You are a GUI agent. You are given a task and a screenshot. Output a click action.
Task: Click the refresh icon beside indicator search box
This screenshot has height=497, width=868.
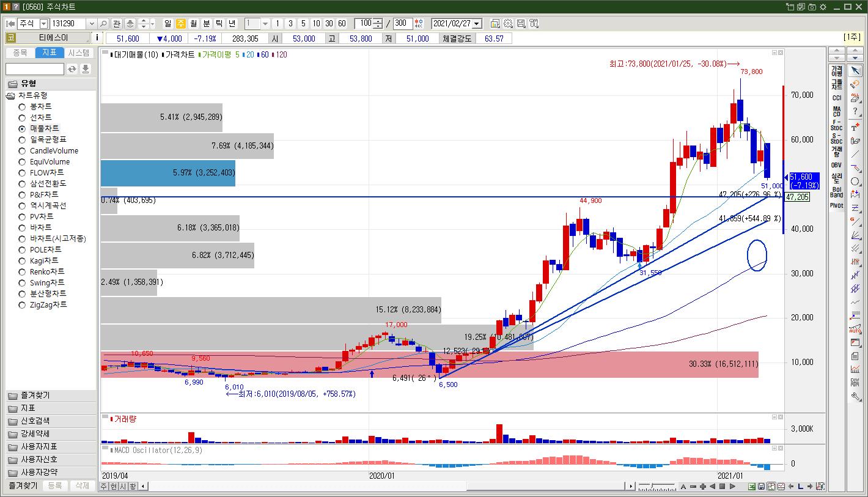click(x=72, y=69)
